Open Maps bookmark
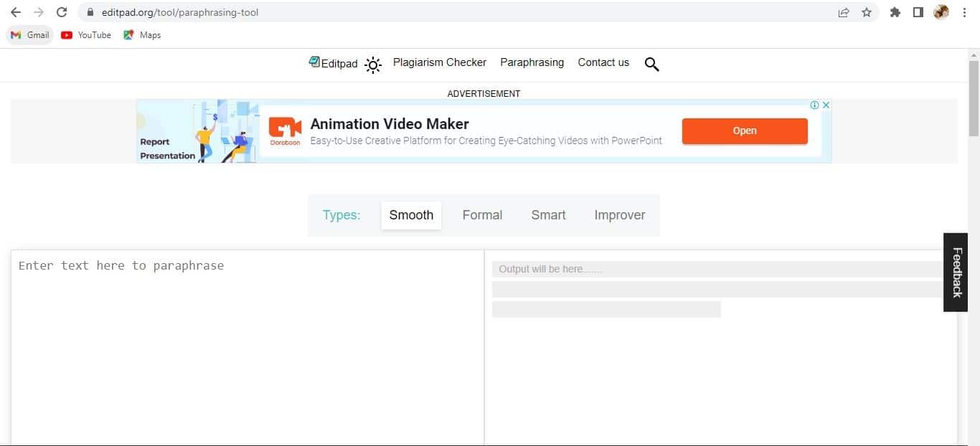 click(142, 35)
